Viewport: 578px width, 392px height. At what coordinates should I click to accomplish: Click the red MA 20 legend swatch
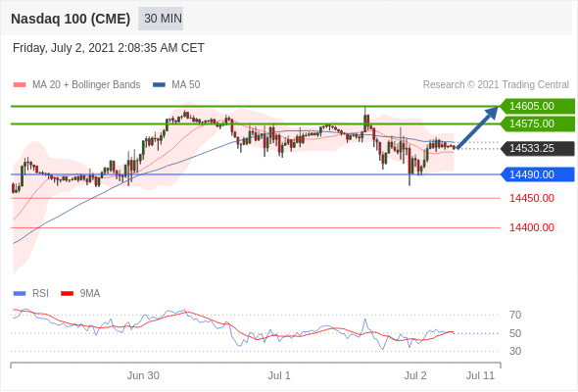pyautogui.click(x=20, y=85)
